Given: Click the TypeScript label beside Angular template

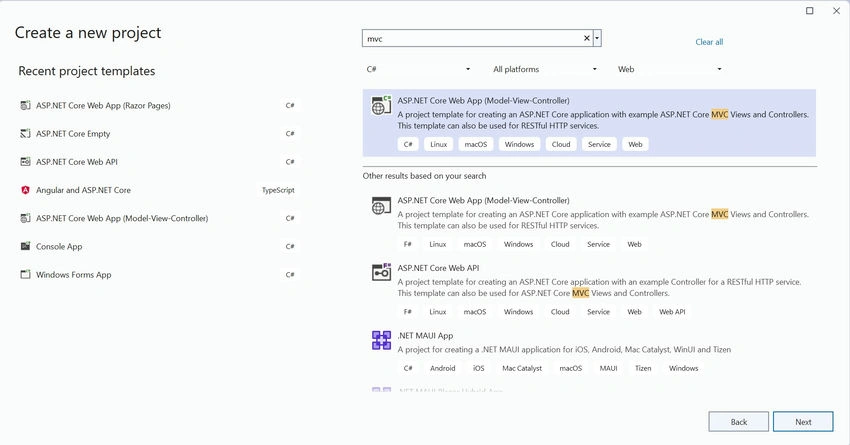Looking at the screenshot, I should pos(278,190).
